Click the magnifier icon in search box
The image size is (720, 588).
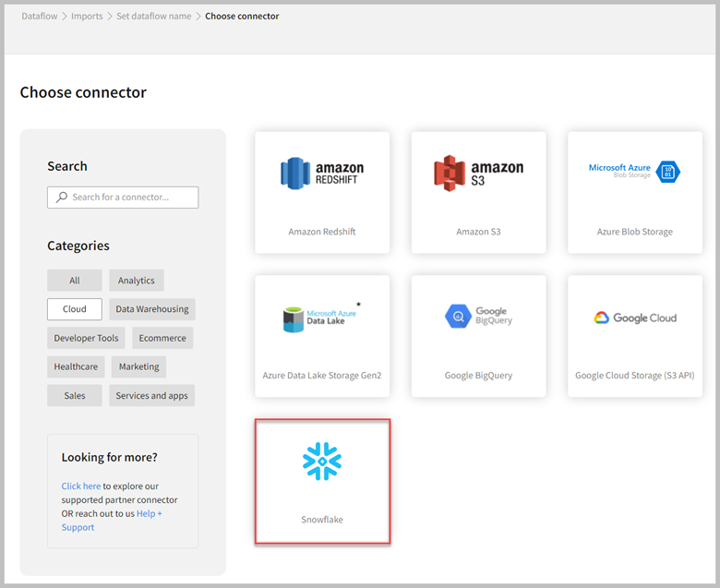coord(62,198)
